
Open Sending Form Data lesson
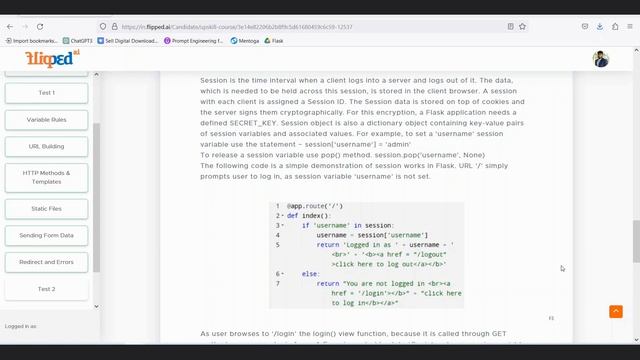tap(47, 235)
